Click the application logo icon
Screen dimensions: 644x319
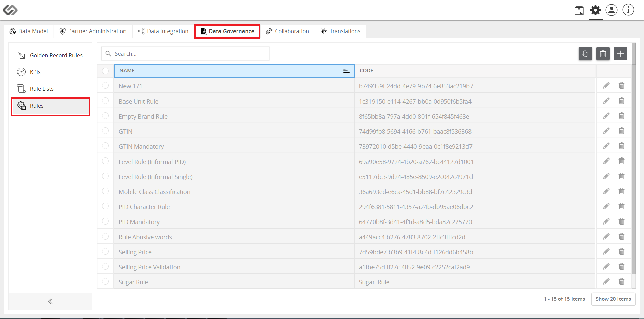pos(10,10)
